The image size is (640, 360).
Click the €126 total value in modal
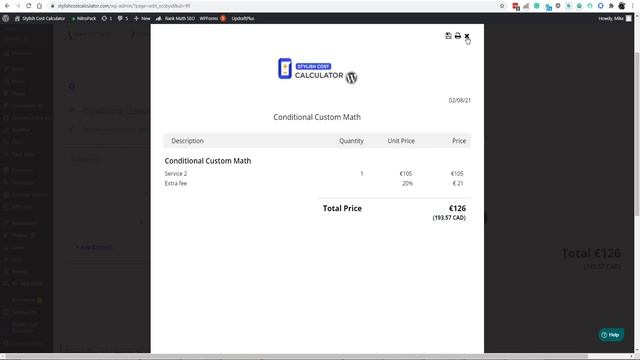click(x=457, y=208)
